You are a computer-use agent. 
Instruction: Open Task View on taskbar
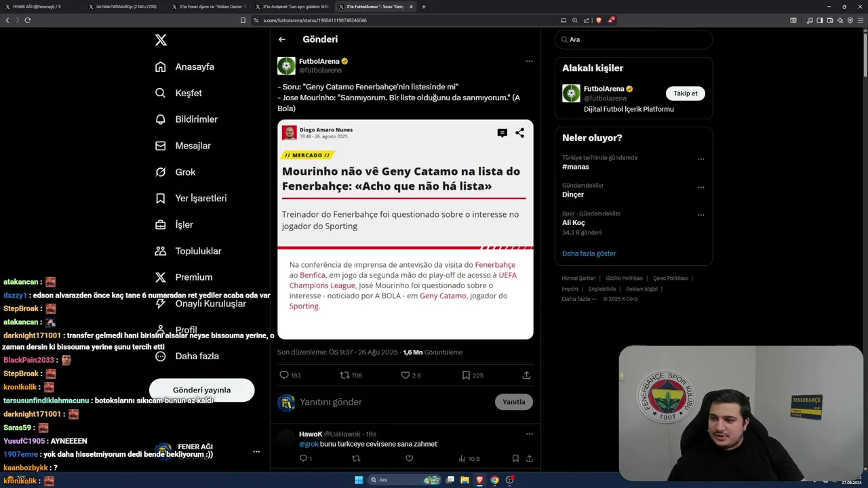[450, 480]
